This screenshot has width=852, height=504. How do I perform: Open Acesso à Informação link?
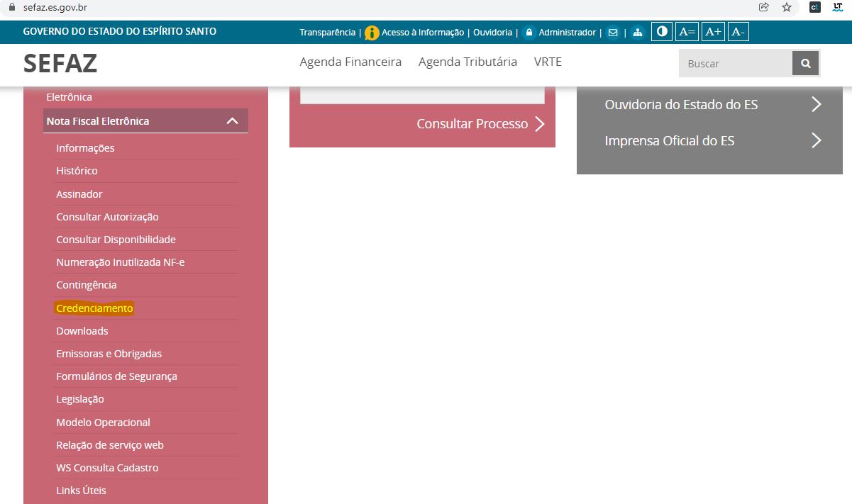tap(422, 33)
